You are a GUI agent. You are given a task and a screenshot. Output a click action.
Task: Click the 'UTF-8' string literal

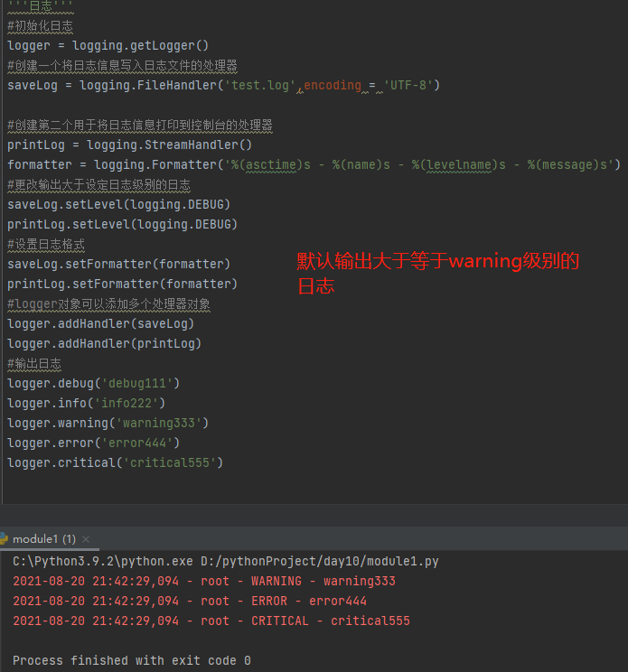pos(408,85)
